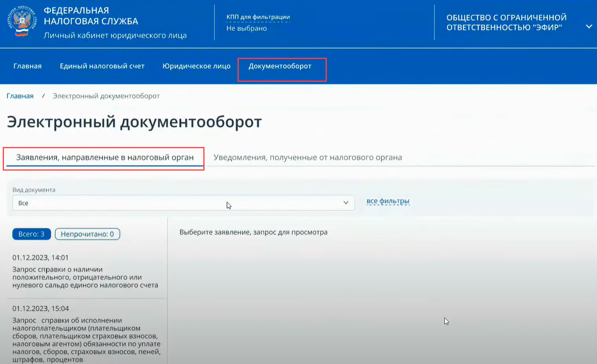Open the КПП для фильтрации selector
Viewport: 597px width, 364px height.
coord(258,17)
